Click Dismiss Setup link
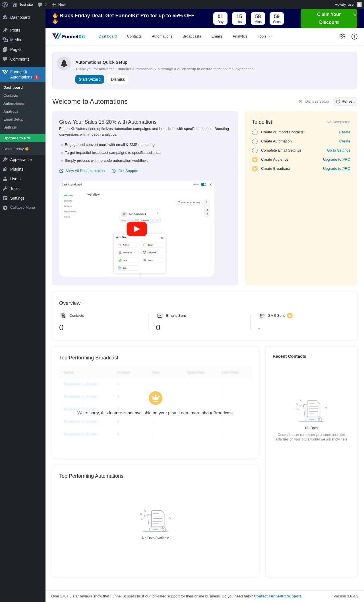This screenshot has height=602, width=364. click(314, 102)
